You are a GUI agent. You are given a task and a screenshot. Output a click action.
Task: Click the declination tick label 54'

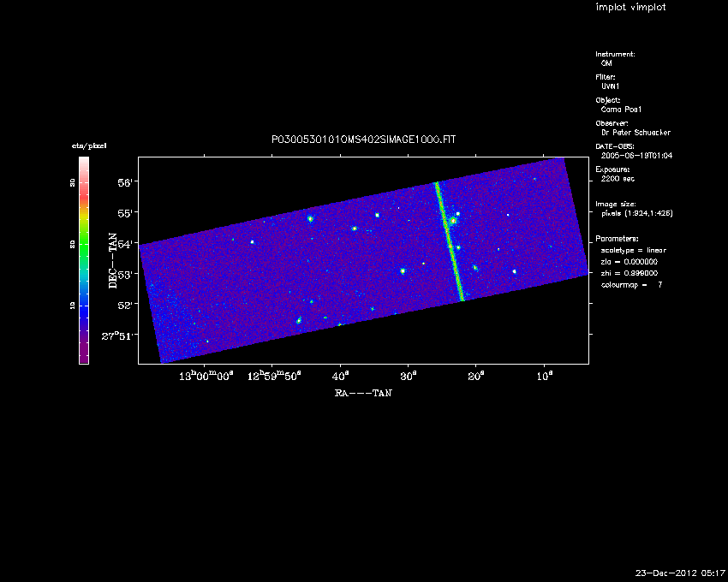coord(125,244)
